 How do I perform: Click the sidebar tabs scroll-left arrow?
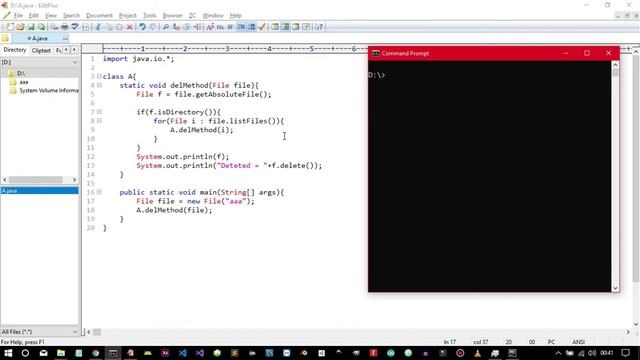point(67,50)
